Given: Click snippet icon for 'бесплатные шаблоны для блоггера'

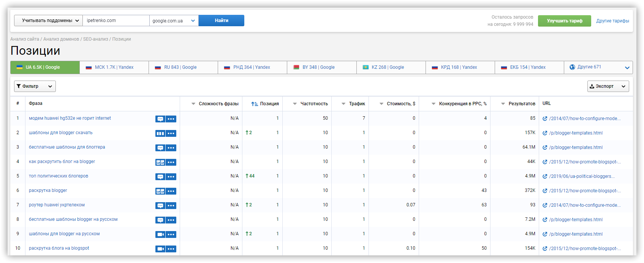Looking at the screenshot, I should 160,148.
